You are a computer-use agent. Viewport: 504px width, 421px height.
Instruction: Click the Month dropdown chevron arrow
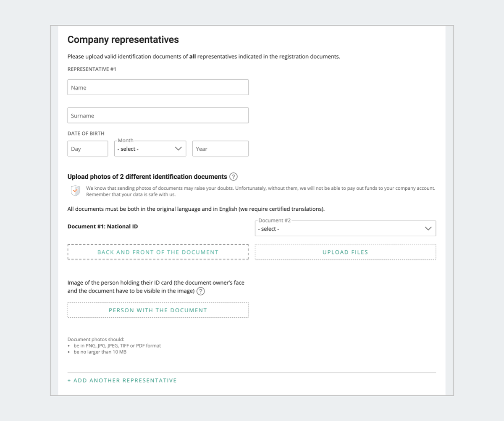pos(178,149)
